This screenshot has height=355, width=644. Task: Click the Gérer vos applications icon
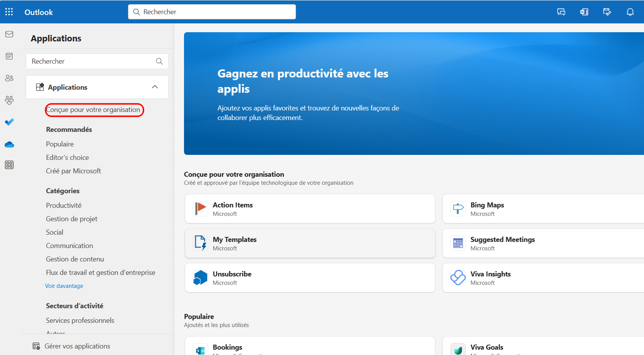pos(36,346)
